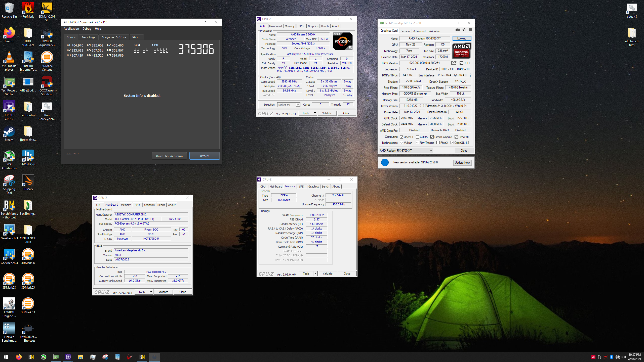
Task: Open MSI Afterburner desktop icon
Action: (x=9, y=160)
